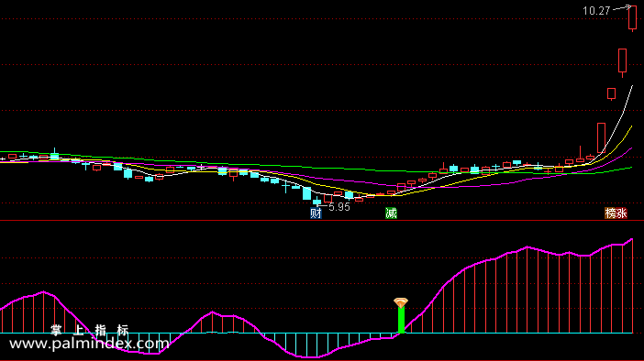This screenshot has width=644, height=361.
Task: Select the small red candle below 10.27 run
Action: click(612, 93)
